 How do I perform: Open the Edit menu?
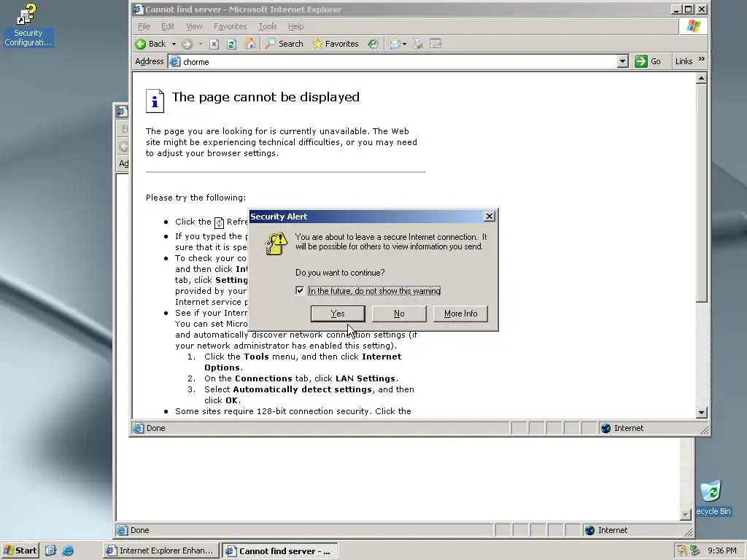click(x=168, y=27)
